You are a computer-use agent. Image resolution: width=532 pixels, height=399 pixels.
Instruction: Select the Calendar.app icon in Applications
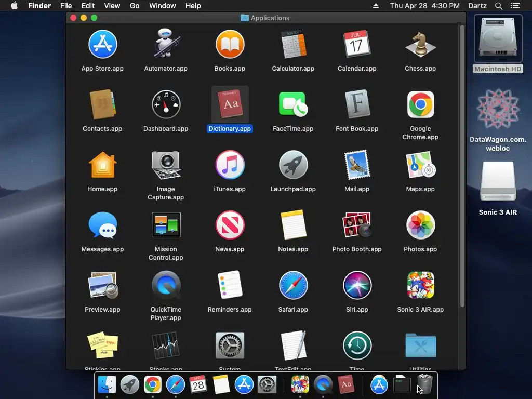click(x=357, y=44)
